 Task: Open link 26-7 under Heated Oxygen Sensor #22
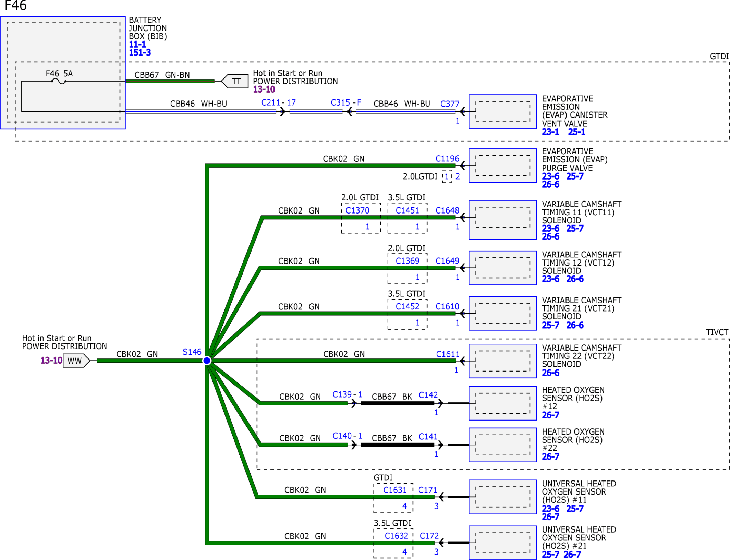coord(550,456)
